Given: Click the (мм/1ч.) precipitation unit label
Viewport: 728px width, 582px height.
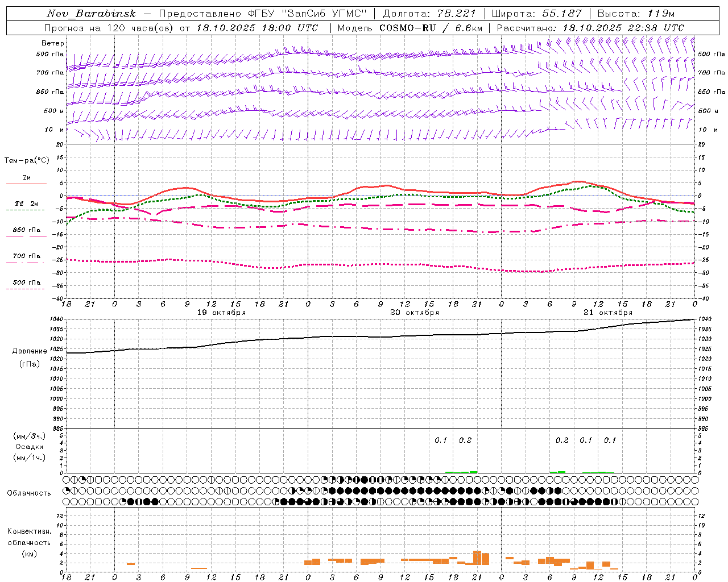Looking at the screenshot, I should 30,458.
